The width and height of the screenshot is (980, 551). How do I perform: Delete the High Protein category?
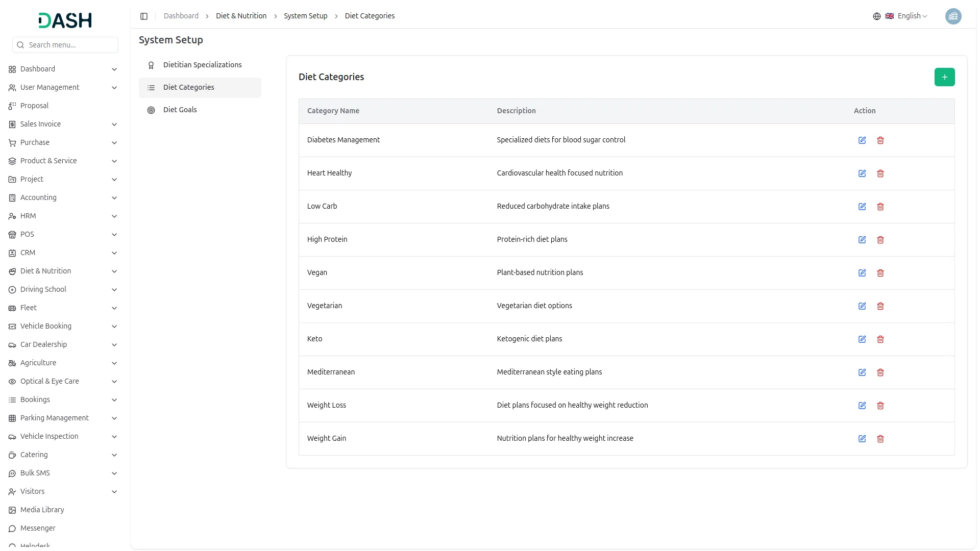[x=880, y=240]
